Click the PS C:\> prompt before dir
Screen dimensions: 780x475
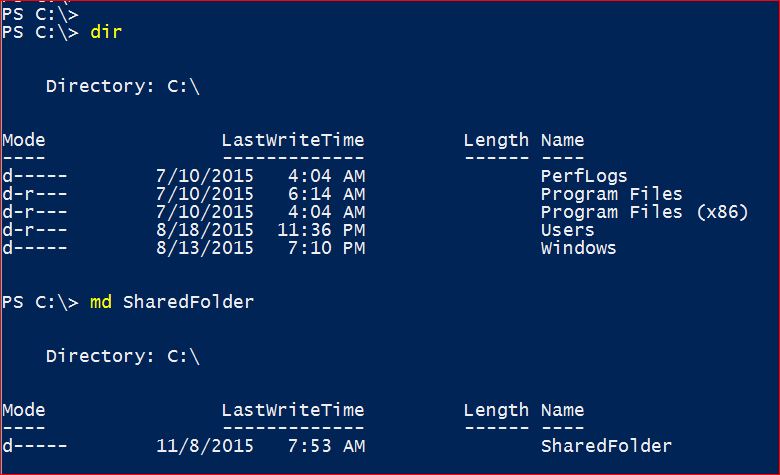coord(40,33)
